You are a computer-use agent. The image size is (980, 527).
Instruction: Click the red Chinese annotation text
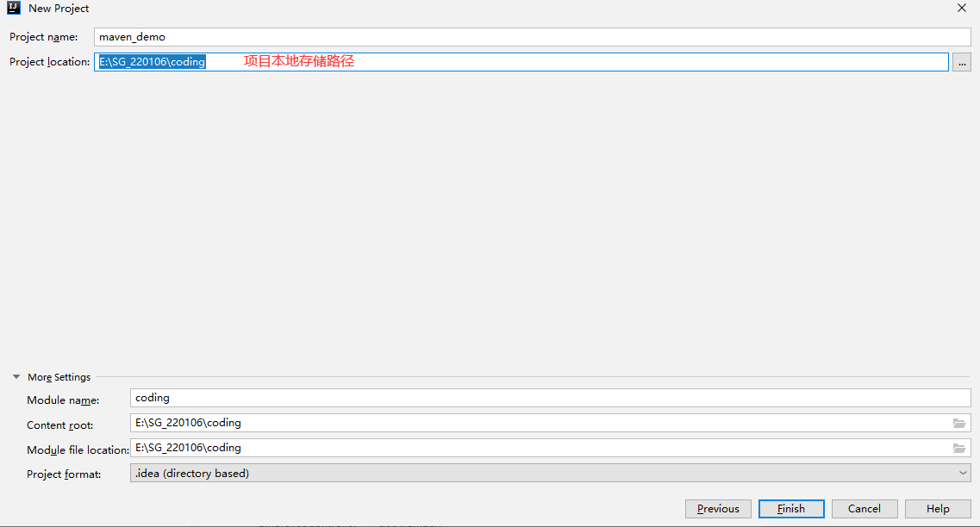[x=299, y=61]
